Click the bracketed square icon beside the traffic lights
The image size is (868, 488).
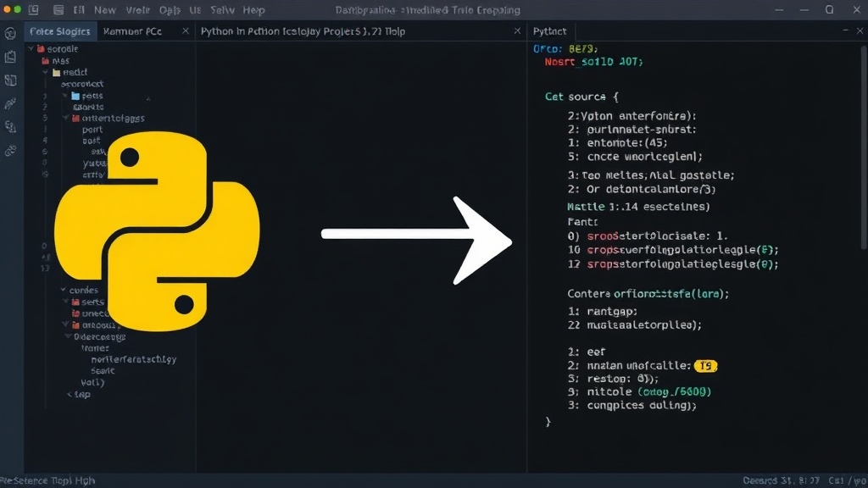coord(34,10)
